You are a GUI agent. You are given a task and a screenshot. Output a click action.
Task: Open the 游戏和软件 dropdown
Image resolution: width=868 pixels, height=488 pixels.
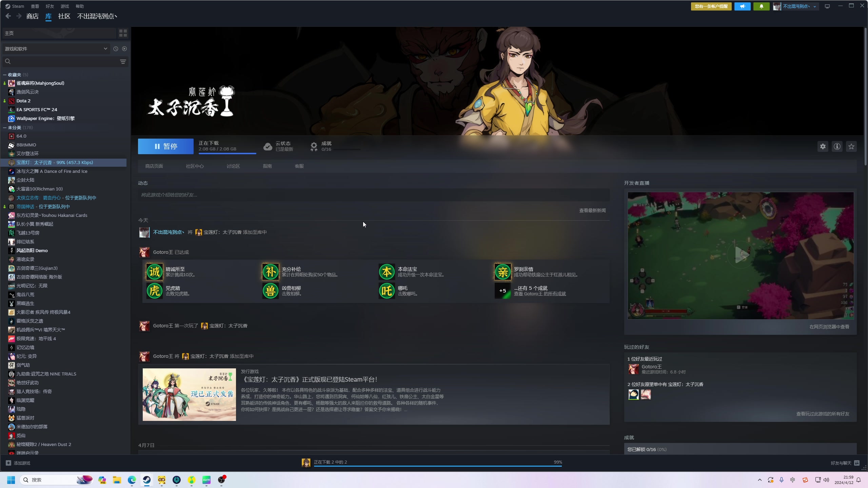56,49
